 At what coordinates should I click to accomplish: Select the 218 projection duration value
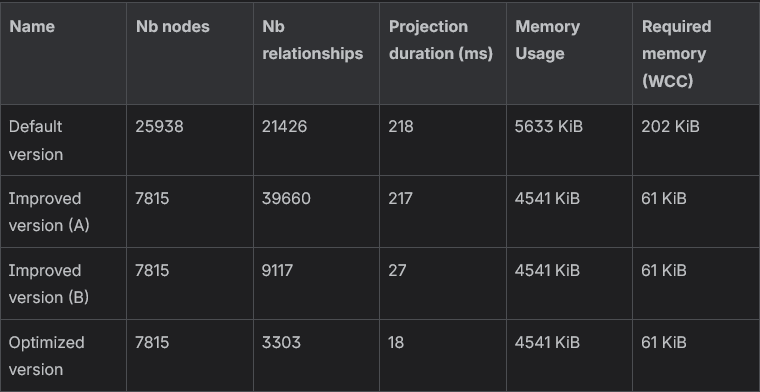pyautogui.click(x=401, y=126)
